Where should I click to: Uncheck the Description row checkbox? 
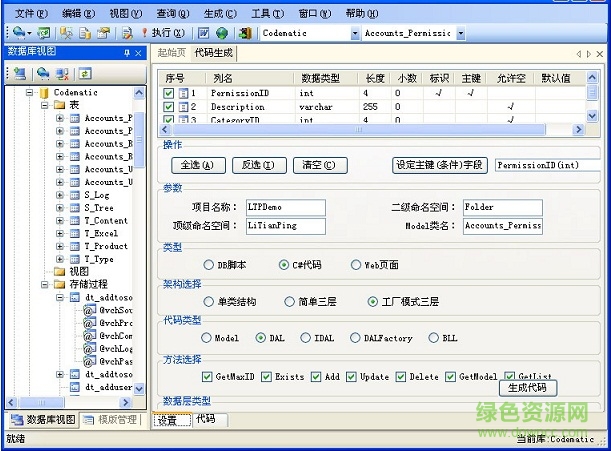coord(168,107)
